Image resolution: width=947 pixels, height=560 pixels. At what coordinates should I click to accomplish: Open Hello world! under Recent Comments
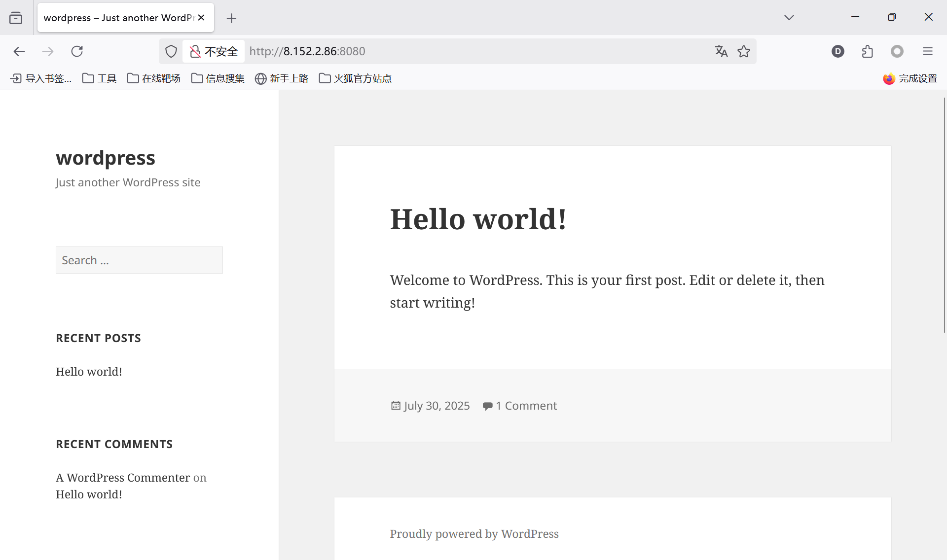pos(89,494)
